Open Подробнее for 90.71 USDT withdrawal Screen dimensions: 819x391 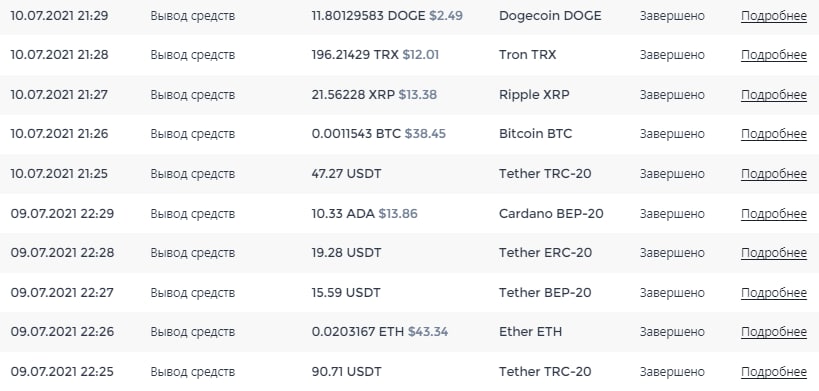(774, 372)
